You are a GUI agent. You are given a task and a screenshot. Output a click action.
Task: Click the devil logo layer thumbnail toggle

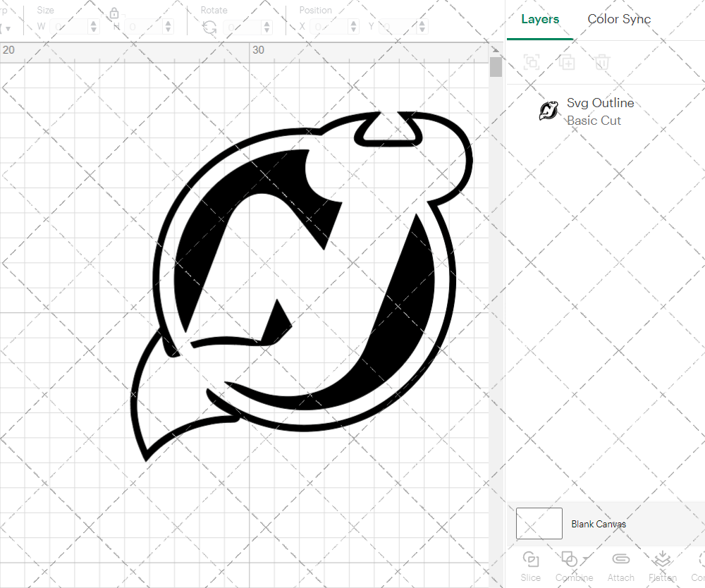(x=548, y=111)
